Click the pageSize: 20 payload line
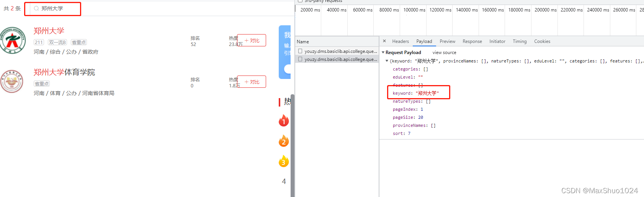This screenshot has height=197, width=644. (408, 117)
